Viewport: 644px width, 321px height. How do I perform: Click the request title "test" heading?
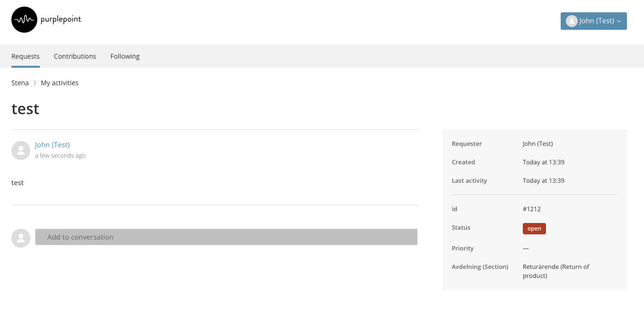(x=25, y=109)
